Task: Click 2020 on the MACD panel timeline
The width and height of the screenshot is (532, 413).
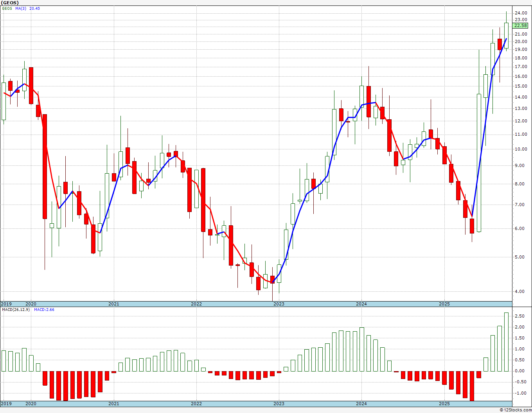Action: (x=31, y=404)
